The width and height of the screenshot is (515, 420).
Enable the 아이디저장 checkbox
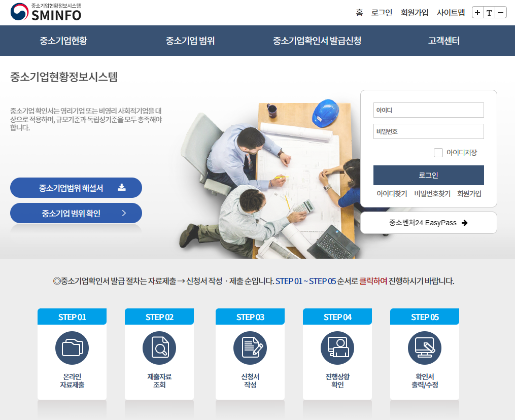click(438, 153)
